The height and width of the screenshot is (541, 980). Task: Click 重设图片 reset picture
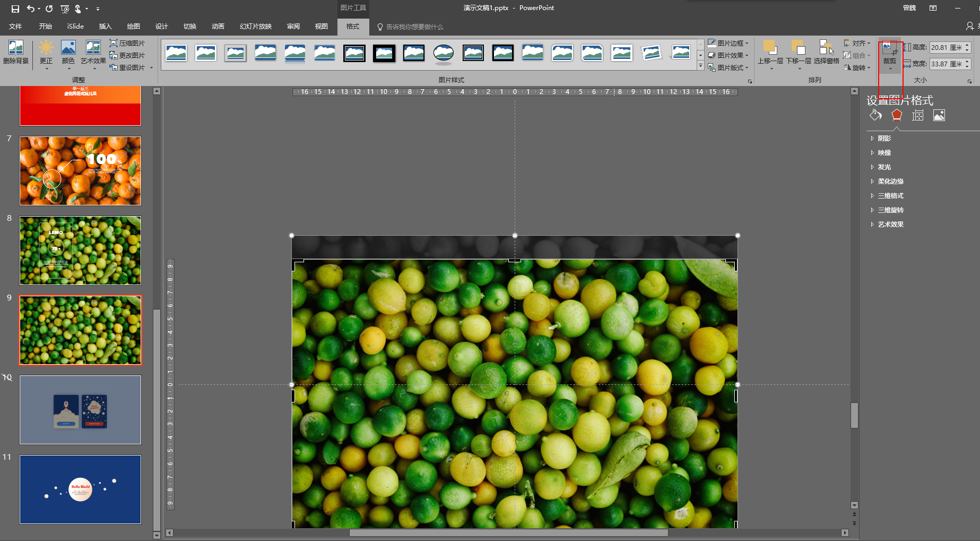coord(127,67)
